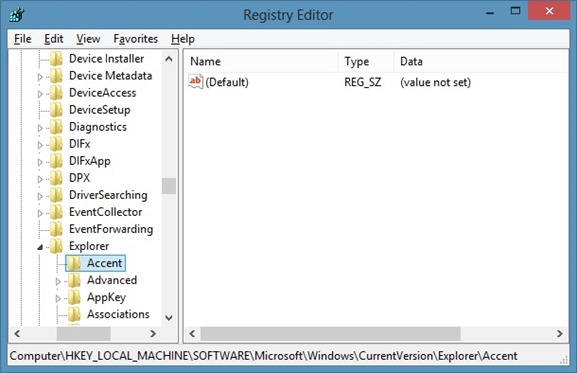Click the Accent open folder icon
The height and width of the screenshot is (373, 577).
tap(74, 263)
